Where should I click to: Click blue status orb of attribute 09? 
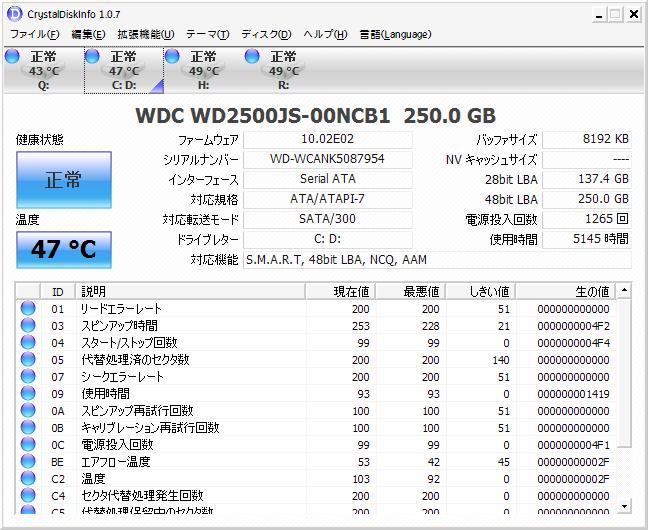28,393
